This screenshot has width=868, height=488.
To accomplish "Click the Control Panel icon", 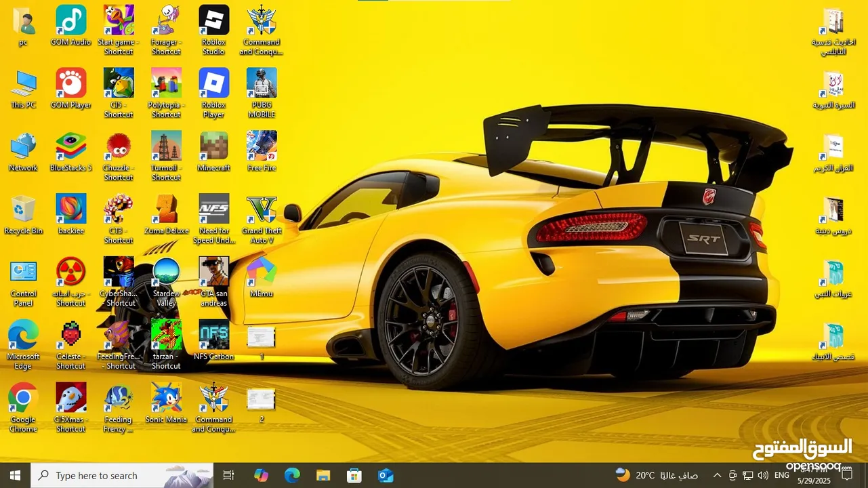I will click(x=23, y=273).
